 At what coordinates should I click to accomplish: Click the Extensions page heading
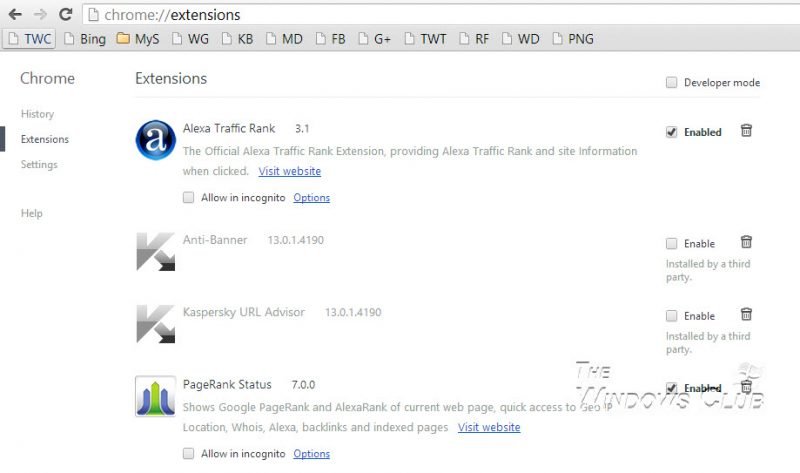click(171, 79)
